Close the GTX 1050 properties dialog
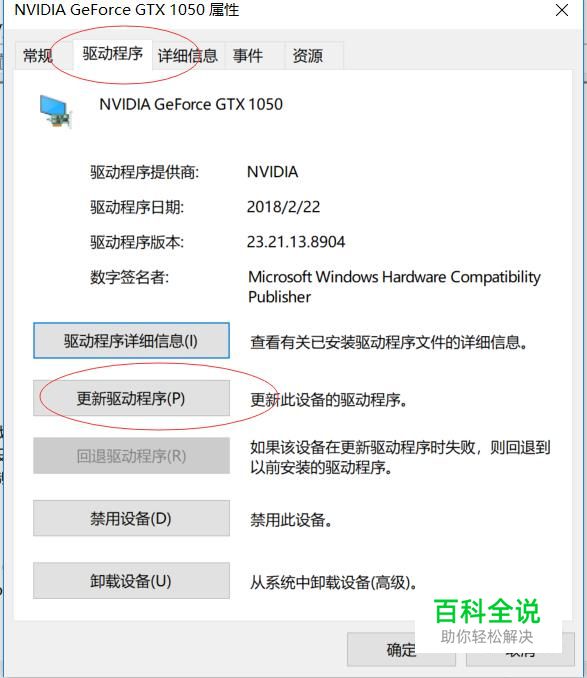 [x=561, y=10]
